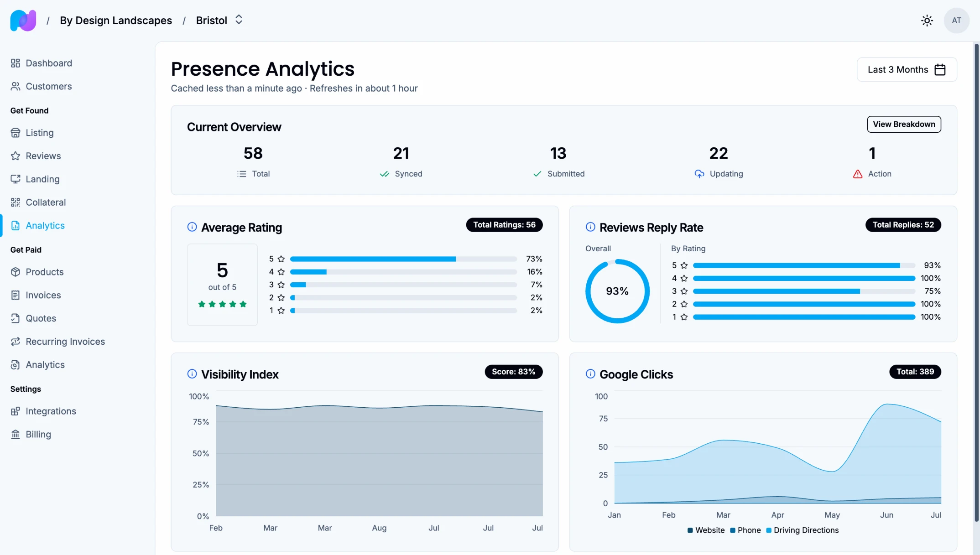Screen dimensions: 980x555
Task: Toggle Driving Directions in the chart legend
Action: click(803, 530)
